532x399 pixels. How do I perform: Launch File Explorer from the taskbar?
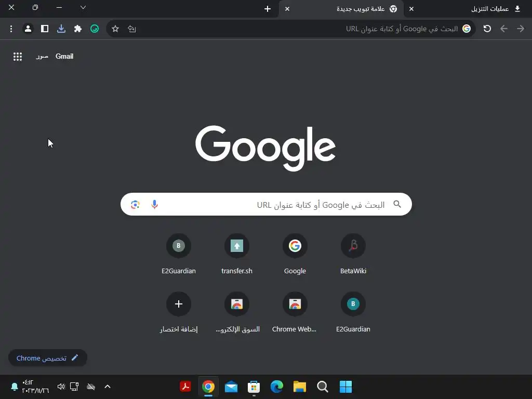(300, 387)
